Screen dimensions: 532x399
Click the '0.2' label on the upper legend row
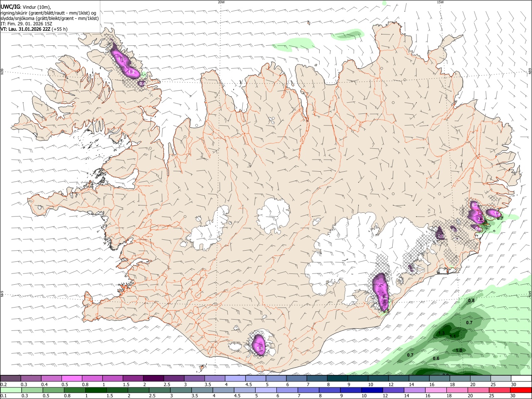coord(3,384)
